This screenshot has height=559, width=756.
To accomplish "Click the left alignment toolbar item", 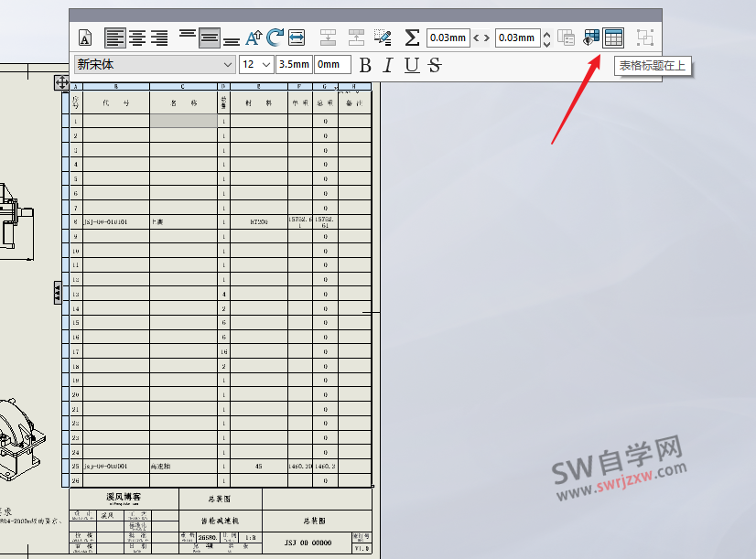I will (115, 38).
